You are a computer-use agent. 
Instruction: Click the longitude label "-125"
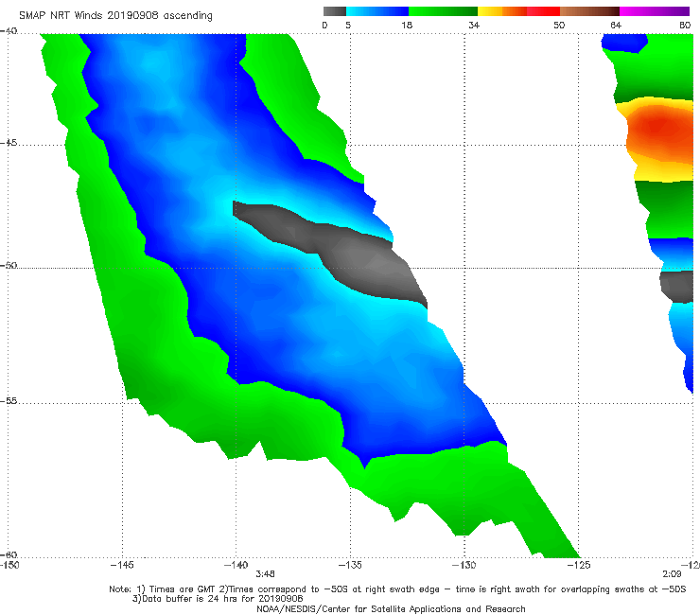[x=579, y=565]
